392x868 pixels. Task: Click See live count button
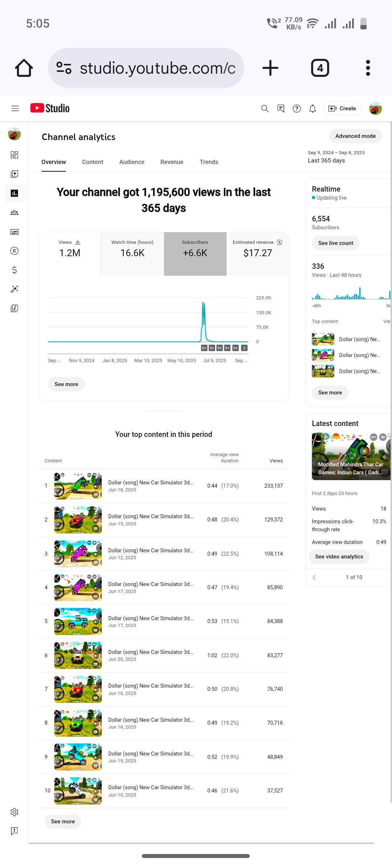coord(335,243)
